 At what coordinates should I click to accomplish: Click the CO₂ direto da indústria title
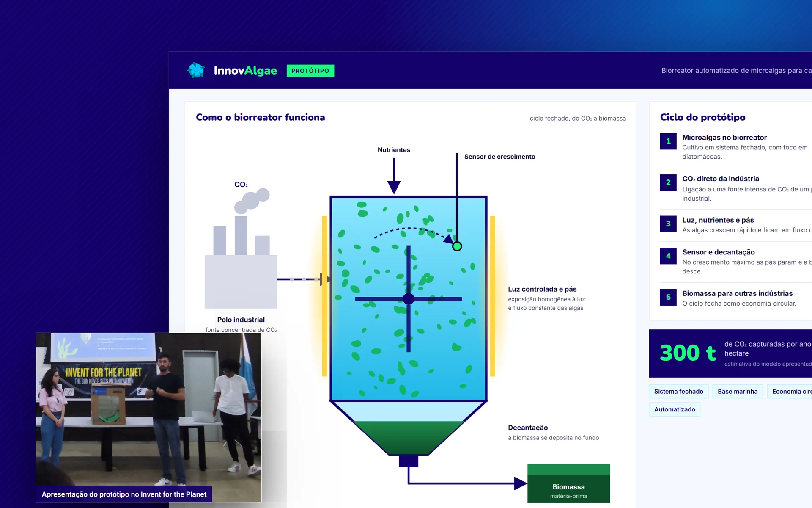(720, 179)
